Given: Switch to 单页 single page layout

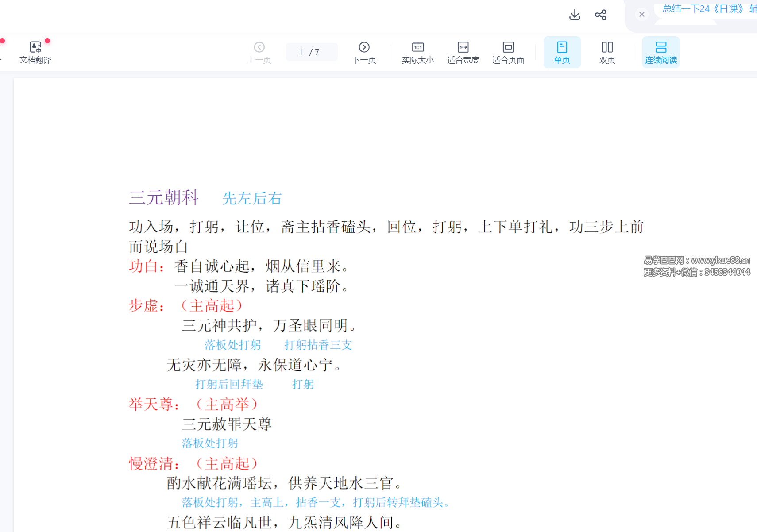Looking at the screenshot, I should pyautogui.click(x=562, y=52).
